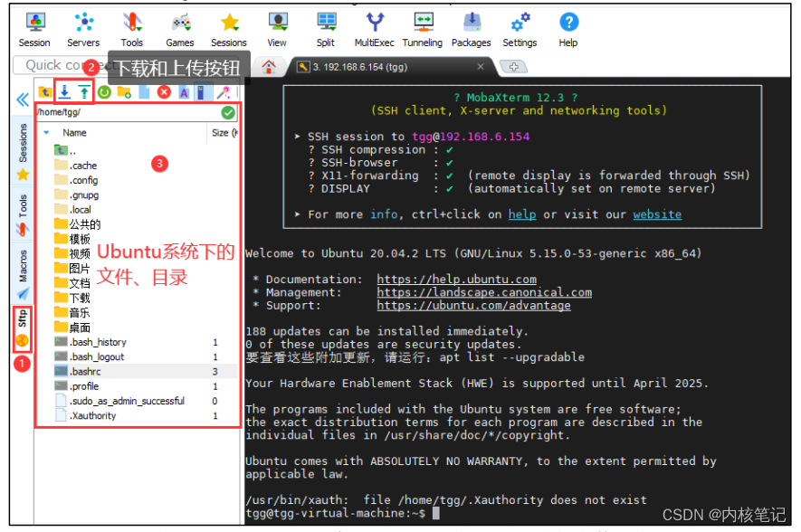The width and height of the screenshot is (801, 532).
Task: Select the 音乐 folder
Action: click(x=72, y=312)
